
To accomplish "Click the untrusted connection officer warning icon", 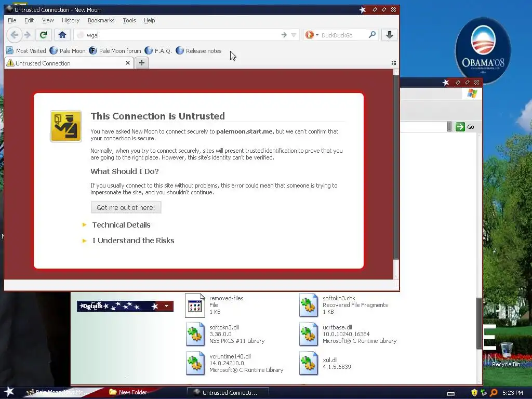I will tap(66, 126).
